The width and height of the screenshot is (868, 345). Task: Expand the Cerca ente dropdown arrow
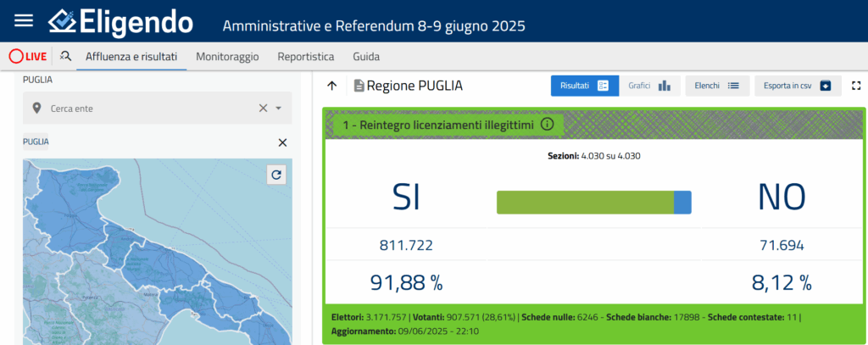pyautogui.click(x=278, y=109)
